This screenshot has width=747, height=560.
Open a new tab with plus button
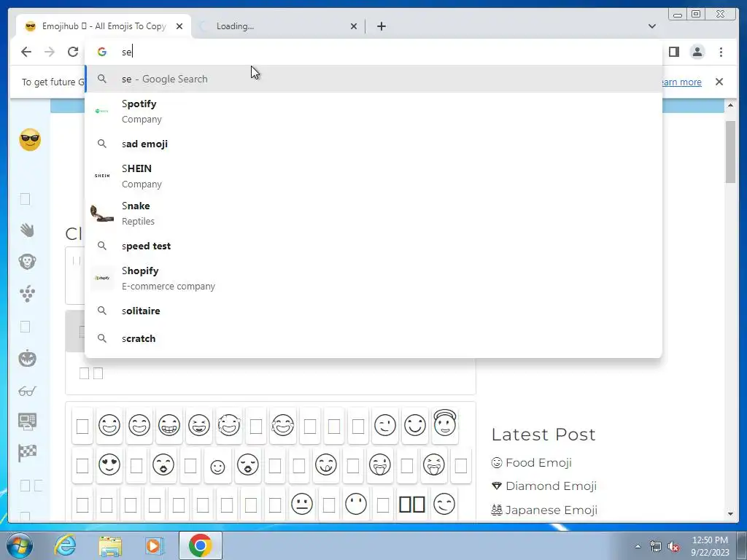(381, 26)
